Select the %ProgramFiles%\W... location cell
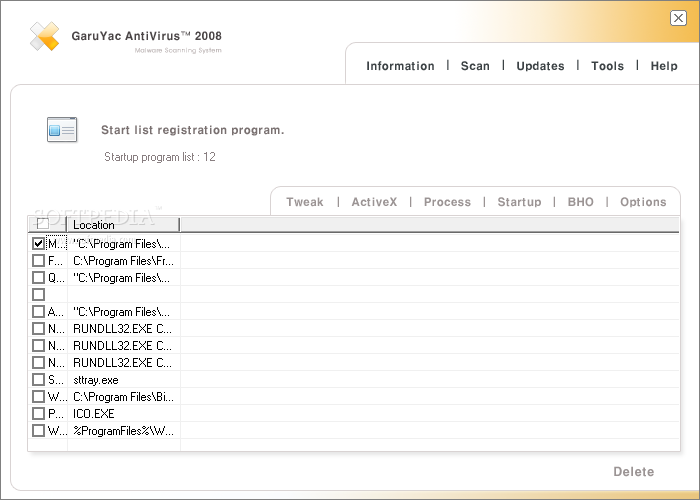Image resolution: width=700 pixels, height=500 pixels. point(124,430)
